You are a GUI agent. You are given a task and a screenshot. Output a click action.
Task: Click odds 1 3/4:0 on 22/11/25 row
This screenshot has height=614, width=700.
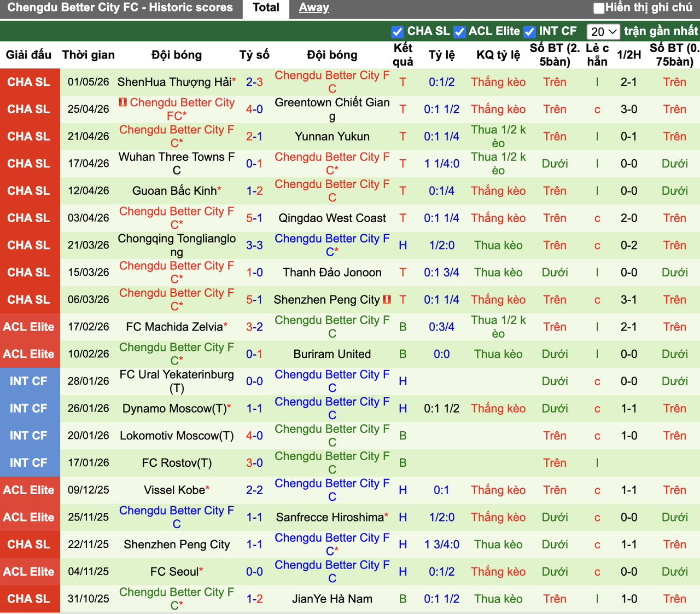pyautogui.click(x=442, y=545)
